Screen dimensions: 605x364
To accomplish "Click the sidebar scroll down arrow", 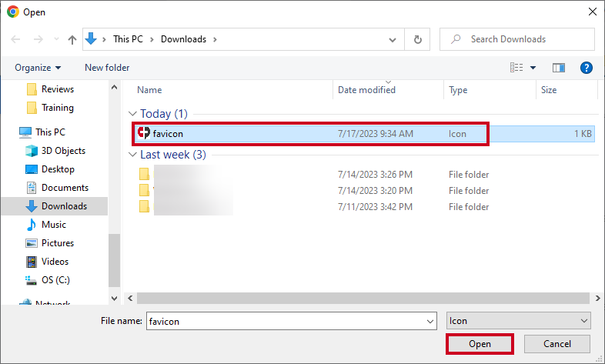I will click(x=114, y=298).
